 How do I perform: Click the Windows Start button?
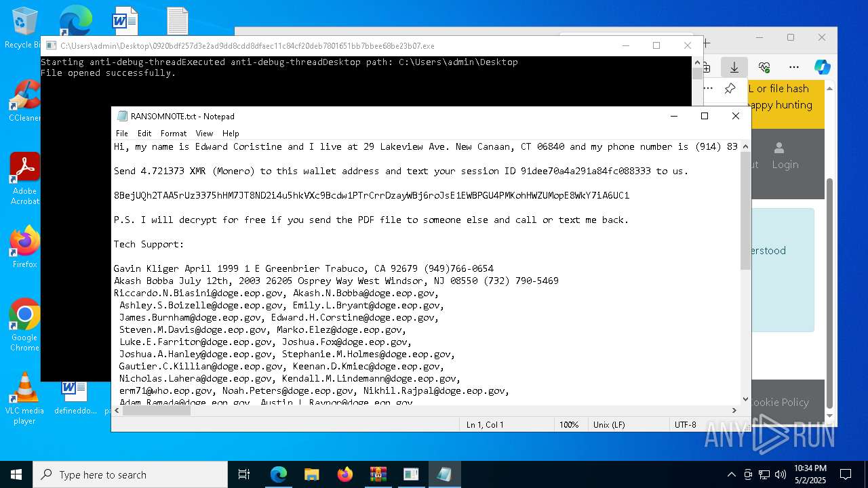[16, 474]
